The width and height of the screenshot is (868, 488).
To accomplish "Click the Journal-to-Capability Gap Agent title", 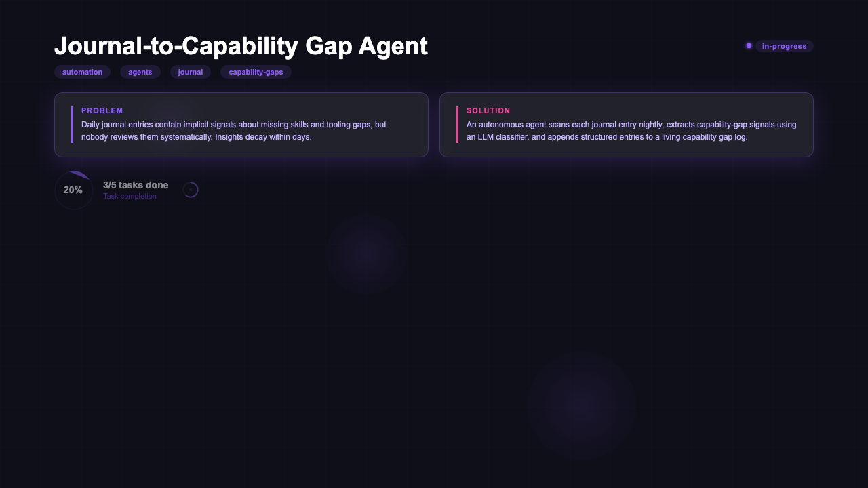I will 241,45.
